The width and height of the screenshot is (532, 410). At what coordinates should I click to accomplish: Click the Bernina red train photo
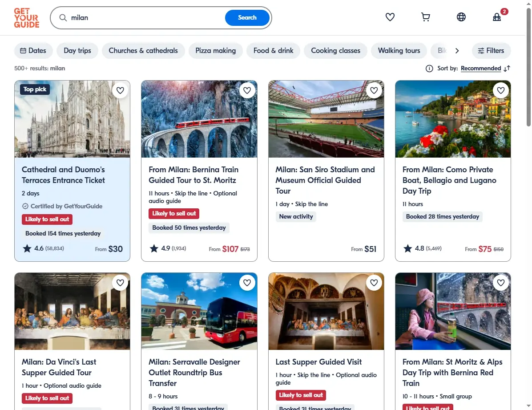point(199,119)
